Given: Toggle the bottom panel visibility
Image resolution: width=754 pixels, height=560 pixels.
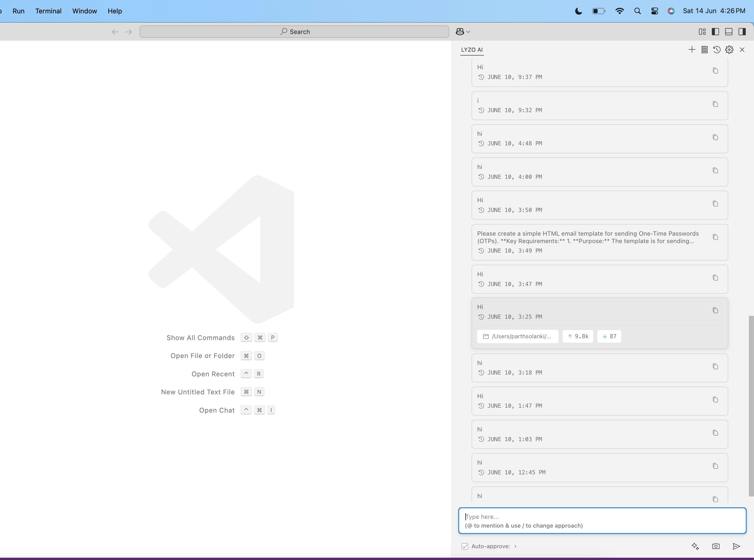Looking at the screenshot, I should pyautogui.click(x=729, y=32).
